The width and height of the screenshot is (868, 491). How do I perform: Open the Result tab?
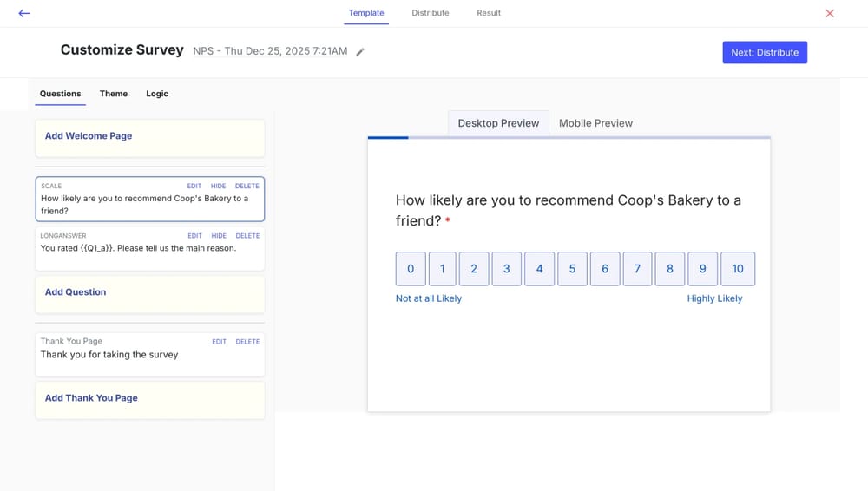[489, 13]
